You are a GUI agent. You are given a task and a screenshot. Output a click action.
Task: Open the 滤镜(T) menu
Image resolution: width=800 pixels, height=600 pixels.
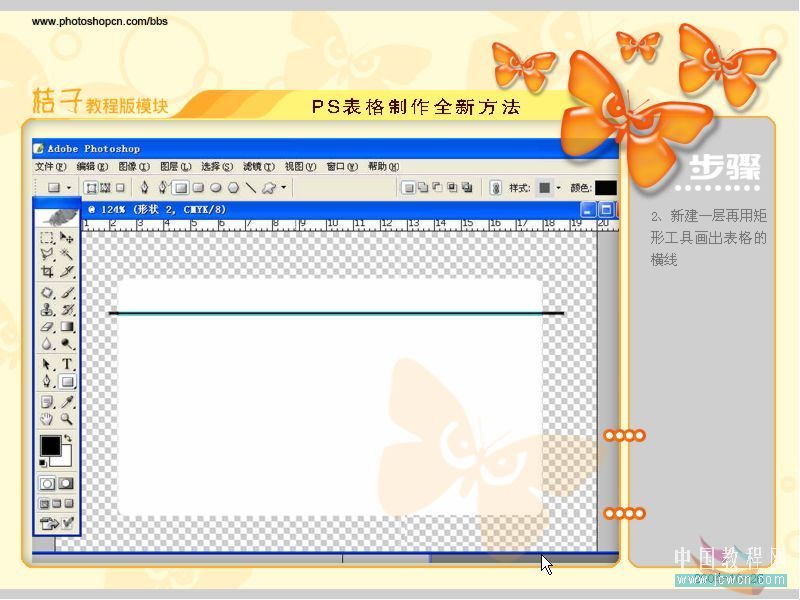tap(259, 167)
